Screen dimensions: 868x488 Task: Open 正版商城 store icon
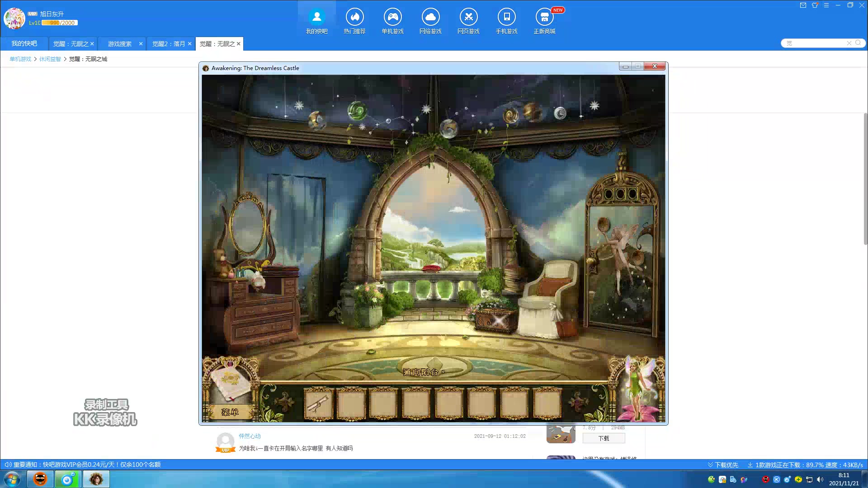[x=544, y=17]
